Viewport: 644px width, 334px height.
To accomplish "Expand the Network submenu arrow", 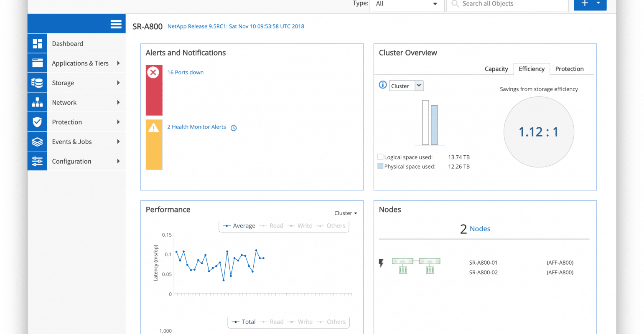I will 118,102.
